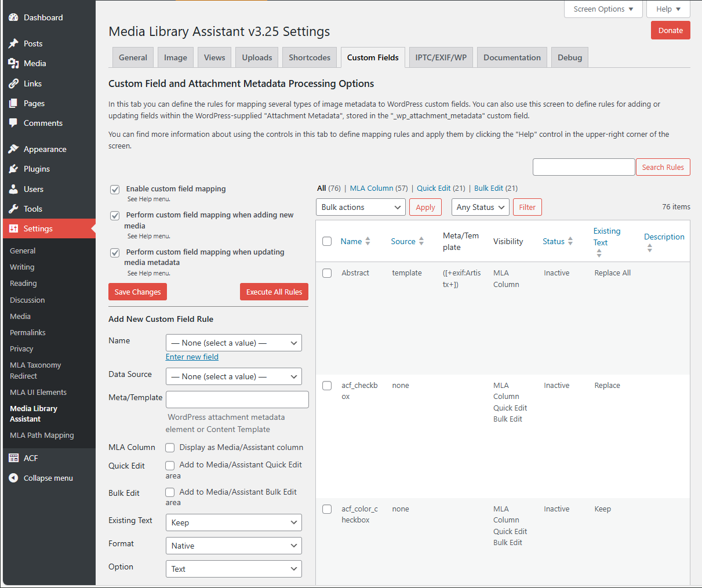The height and width of the screenshot is (588, 702).
Task: Open the Bulk actions dropdown
Action: (x=361, y=207)
